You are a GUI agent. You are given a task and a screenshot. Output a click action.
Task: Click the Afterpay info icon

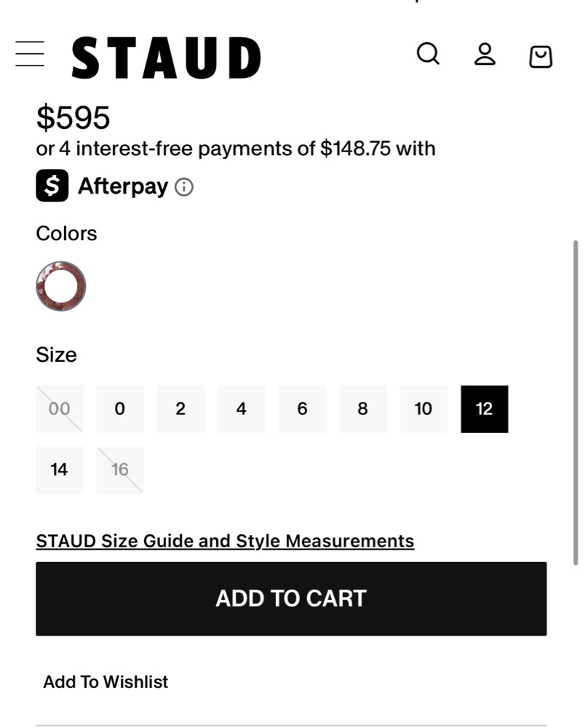coord(184,187)
